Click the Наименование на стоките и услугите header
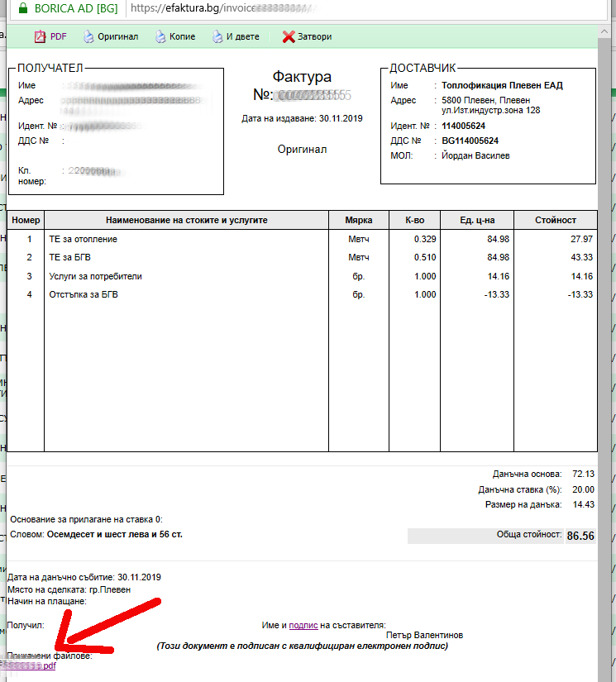Screen dimensions: 616x682 tap(187, 220)
